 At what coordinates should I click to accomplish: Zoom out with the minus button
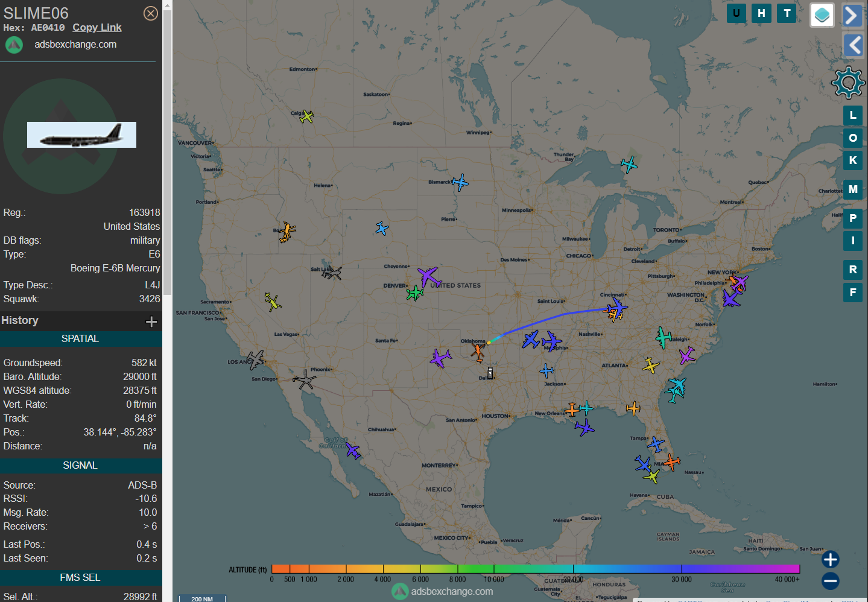pos(831,581)
